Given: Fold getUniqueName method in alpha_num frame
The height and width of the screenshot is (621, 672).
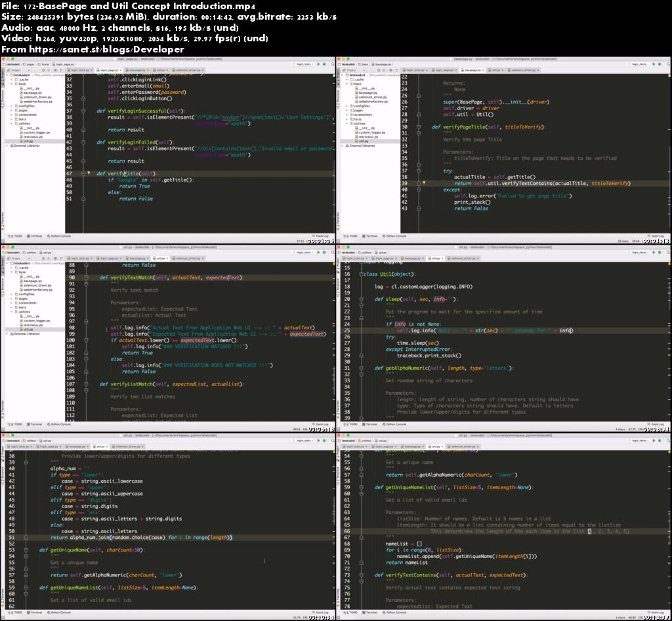Looking at the screenshot, I should [x=26, y=550].
